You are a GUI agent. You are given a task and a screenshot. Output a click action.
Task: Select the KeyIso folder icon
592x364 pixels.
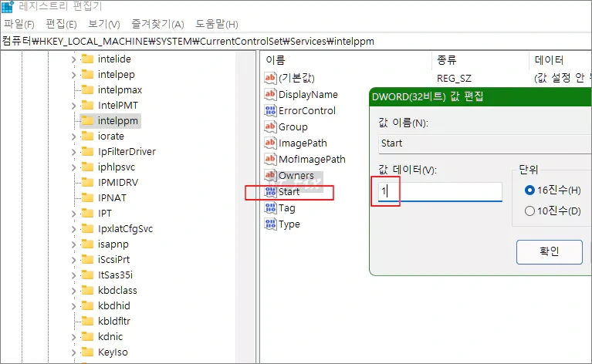pyautogui.click(x=87, y=352)
